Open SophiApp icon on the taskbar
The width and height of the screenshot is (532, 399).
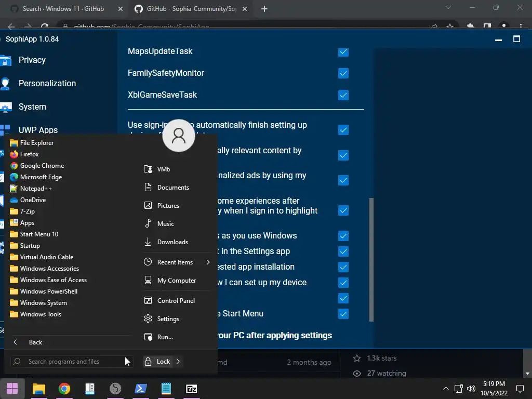(115, 389)
